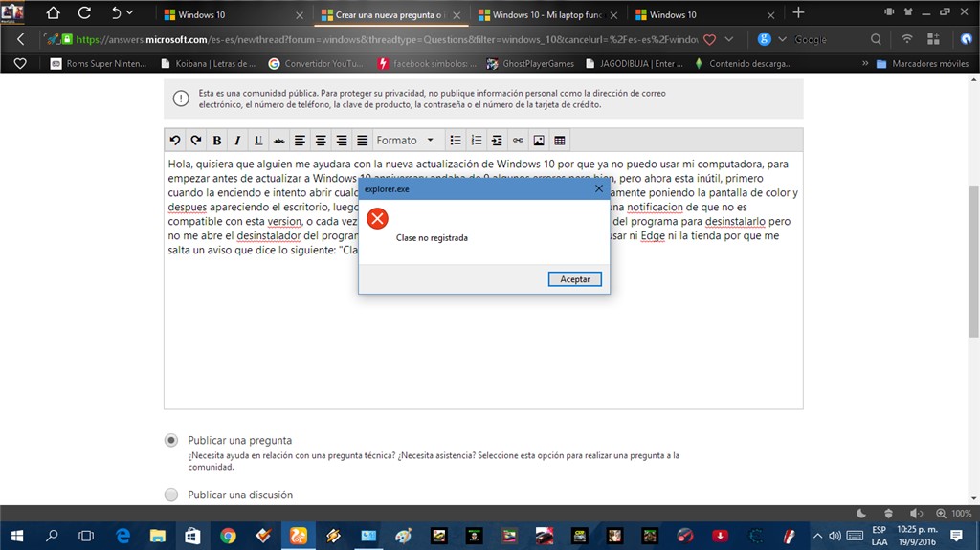
Task: Open a new browser tab
Action: click(x=798, y=13)
